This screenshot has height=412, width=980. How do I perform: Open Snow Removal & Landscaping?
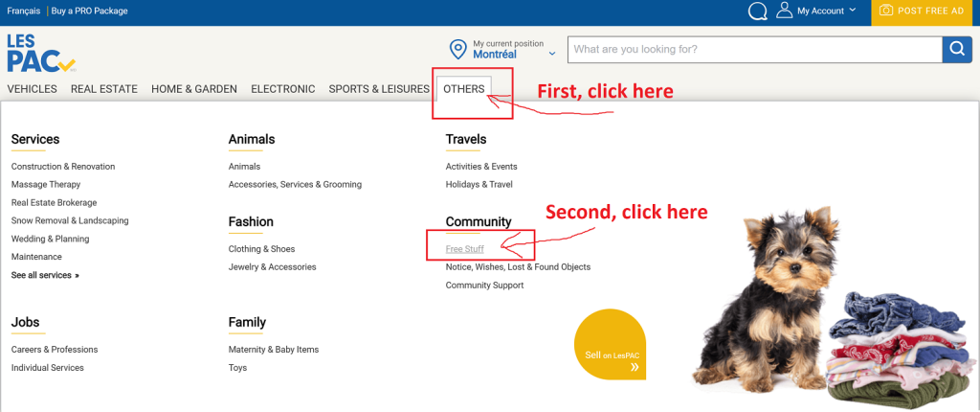pos(70,220)
